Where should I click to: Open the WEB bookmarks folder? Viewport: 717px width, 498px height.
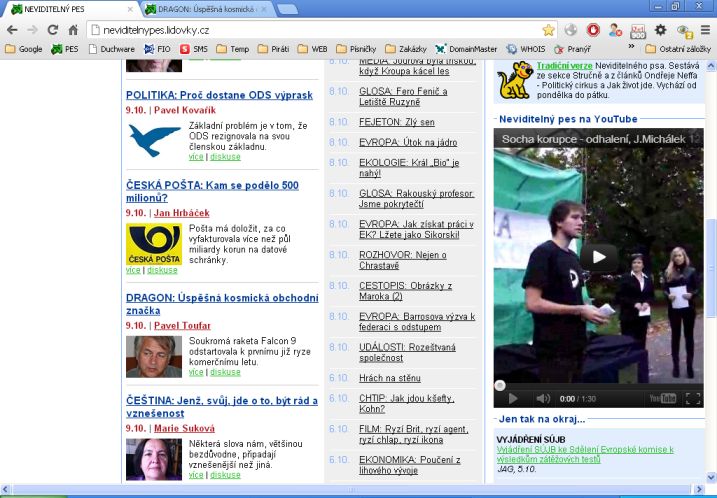pyautogui.click(x=312, y=49)
